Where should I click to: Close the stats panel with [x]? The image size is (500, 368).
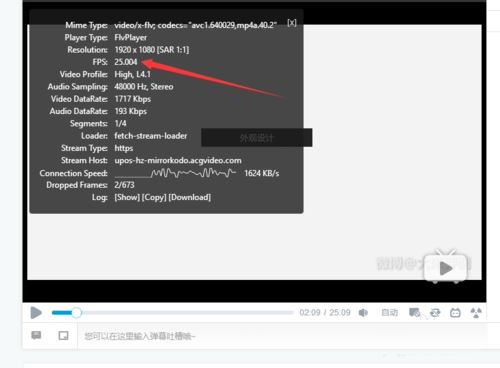[x=292, y=23]
